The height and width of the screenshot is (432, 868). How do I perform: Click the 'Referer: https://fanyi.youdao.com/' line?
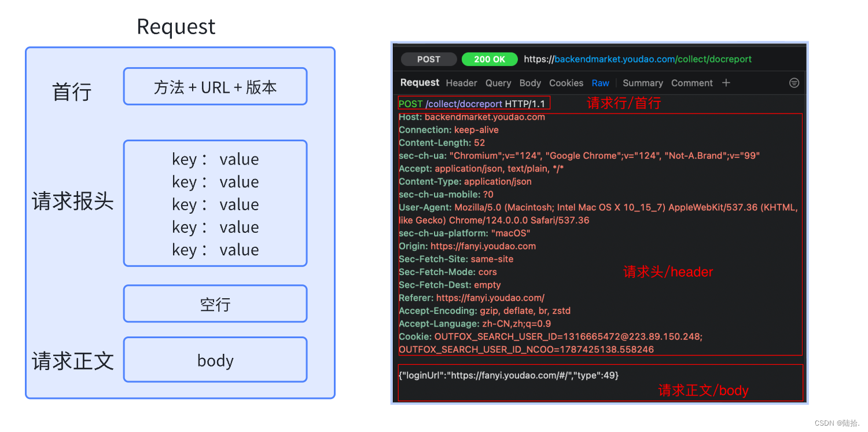pyautogui.click(x=472, y=298)
